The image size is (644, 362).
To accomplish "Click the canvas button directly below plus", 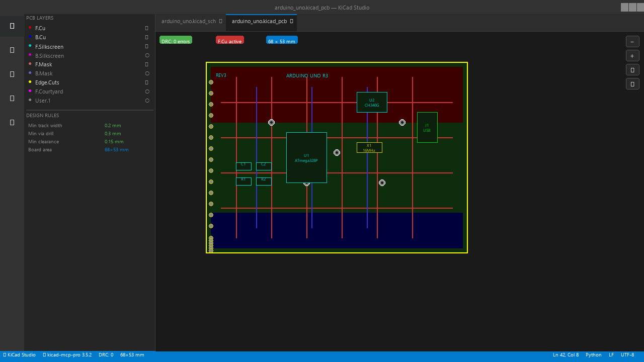I will tap(632, 70).
